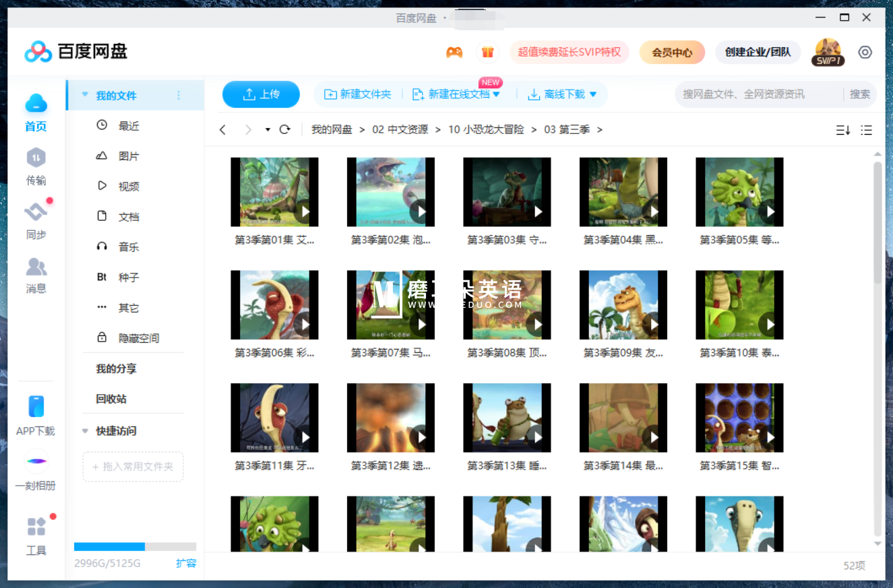893x588 pixels.
Task: Select 视频 in the sidebar
Action: click(128, 186)
